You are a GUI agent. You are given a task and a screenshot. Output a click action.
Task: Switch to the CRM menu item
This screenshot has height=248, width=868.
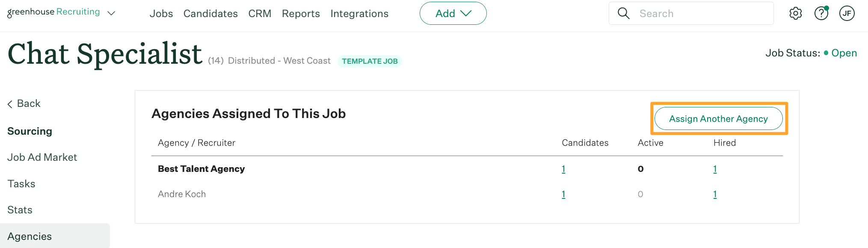coord(260,14)
